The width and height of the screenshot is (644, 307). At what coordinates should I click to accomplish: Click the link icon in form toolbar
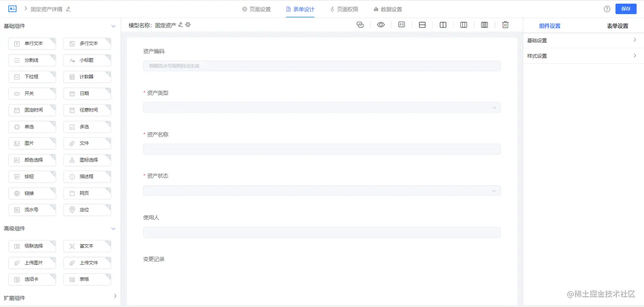(360, 25)
